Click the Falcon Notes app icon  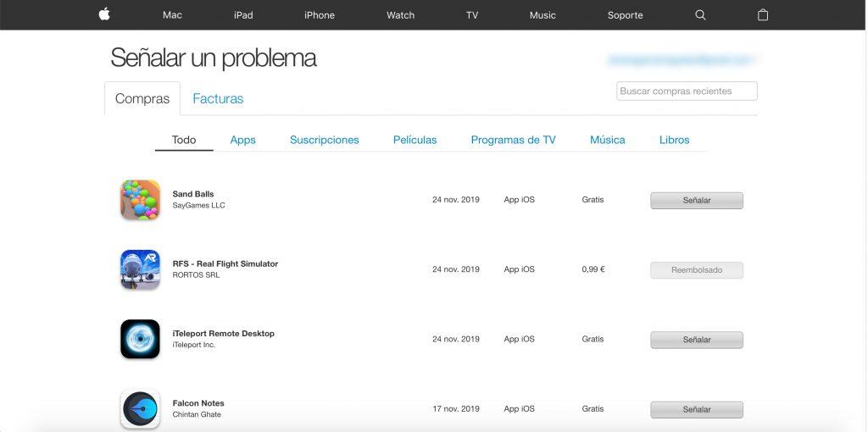[x=140, y=409]
